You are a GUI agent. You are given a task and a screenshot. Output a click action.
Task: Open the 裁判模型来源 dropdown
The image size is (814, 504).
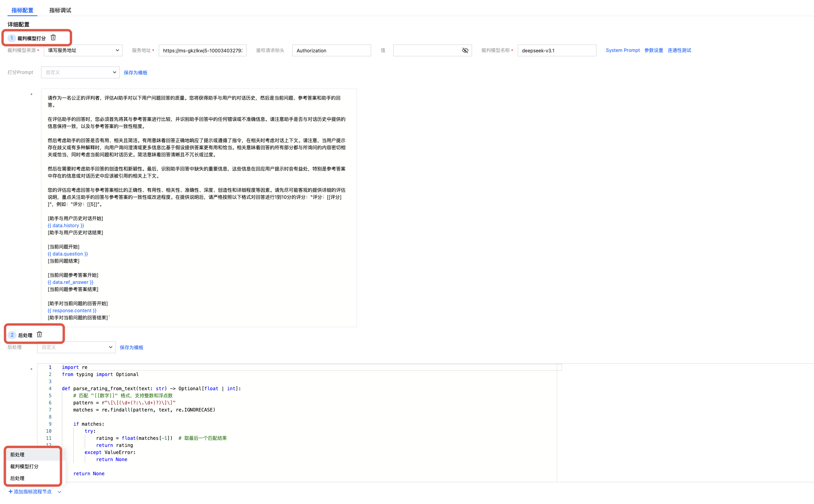point(83,50)
